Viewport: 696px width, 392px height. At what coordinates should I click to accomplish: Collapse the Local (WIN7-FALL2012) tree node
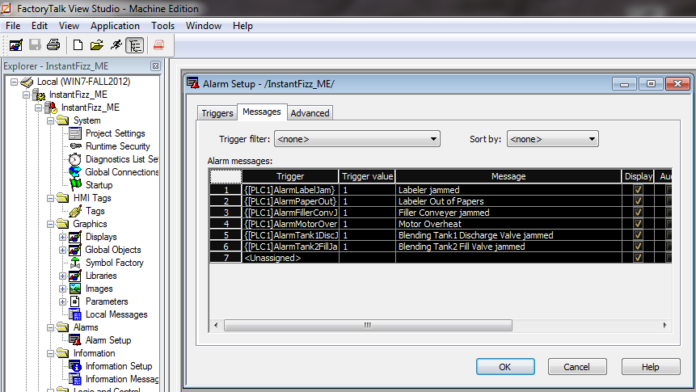point(14,82)
